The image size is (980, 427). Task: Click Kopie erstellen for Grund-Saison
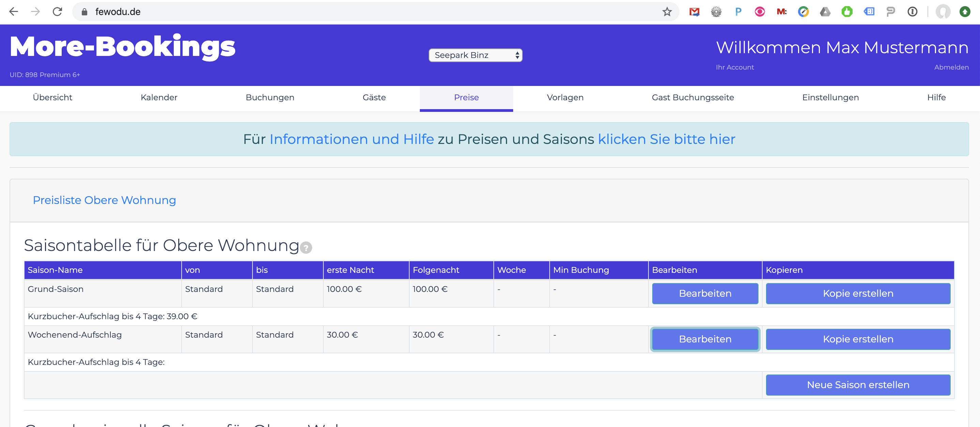point(858,293)
